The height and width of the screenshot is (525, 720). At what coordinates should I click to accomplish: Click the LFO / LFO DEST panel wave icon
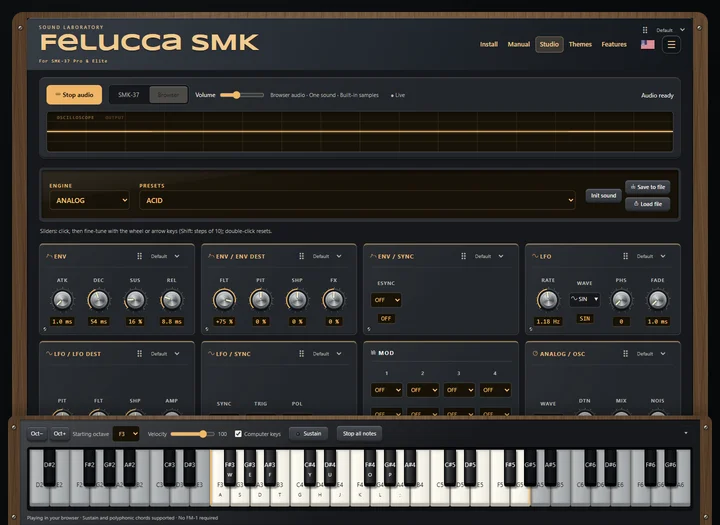49,354
